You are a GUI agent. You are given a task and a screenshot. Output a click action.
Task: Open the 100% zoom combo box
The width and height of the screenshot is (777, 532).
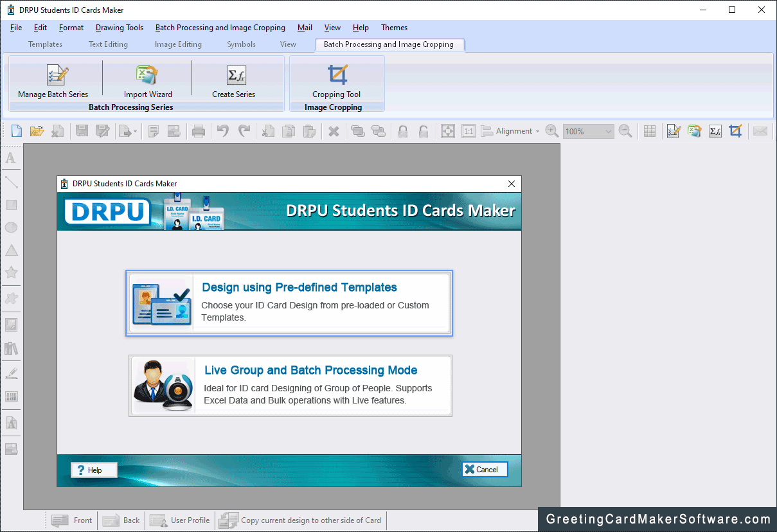tap(589, 131)
